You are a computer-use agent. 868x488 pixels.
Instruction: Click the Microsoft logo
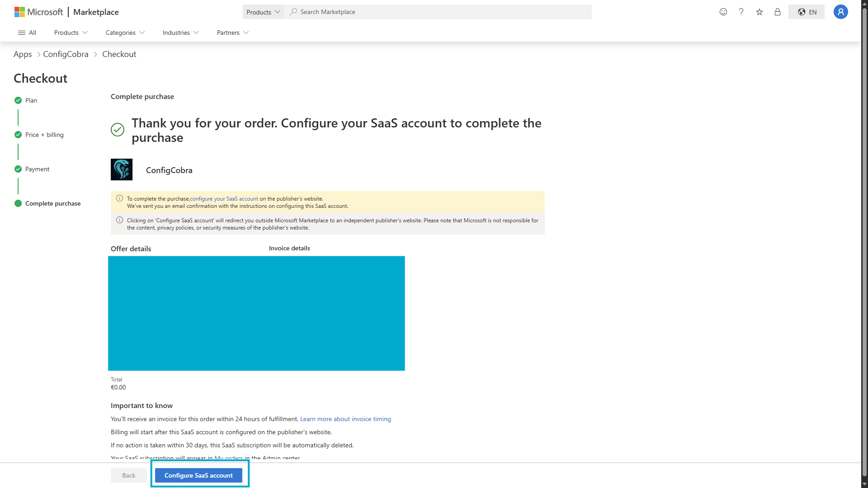pos(39,12)
